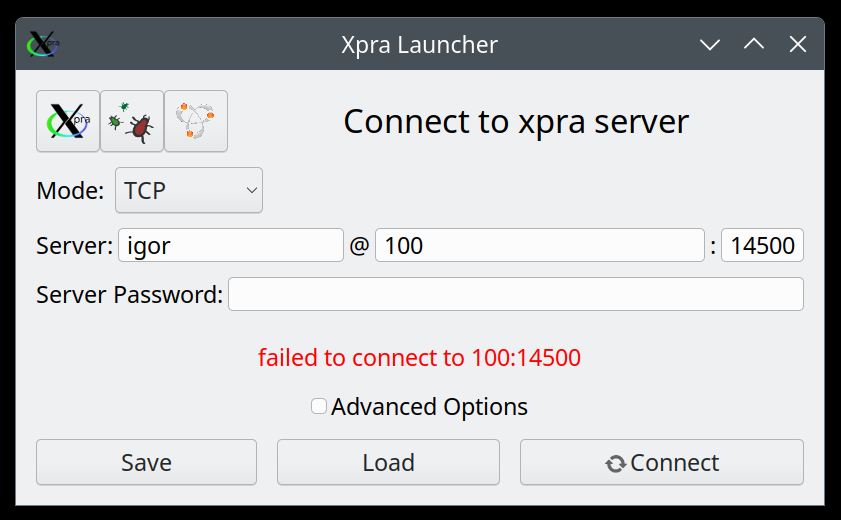Click the Server Password input field
The image size is (841, 520).
(x=516, y=294)
